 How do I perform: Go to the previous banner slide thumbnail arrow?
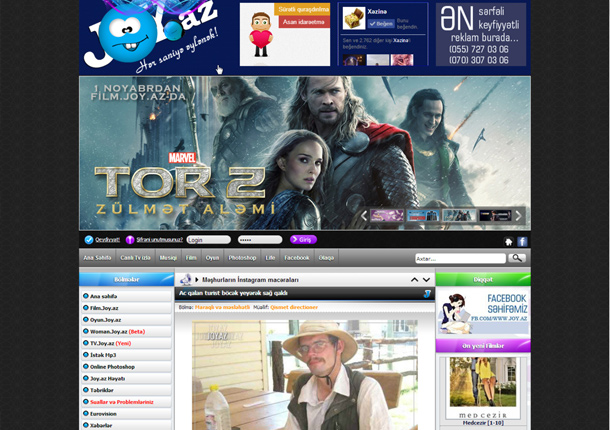click(x=365, y=215)
